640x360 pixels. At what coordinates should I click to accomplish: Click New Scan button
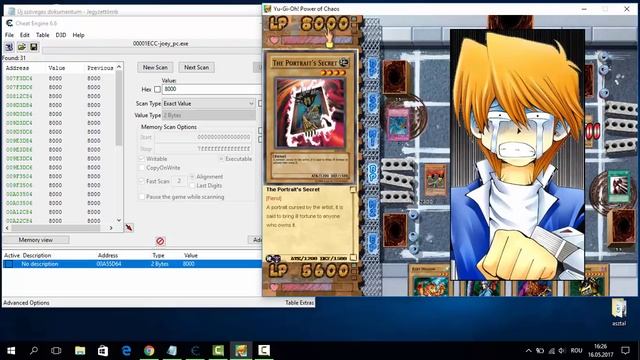[155, 67]
